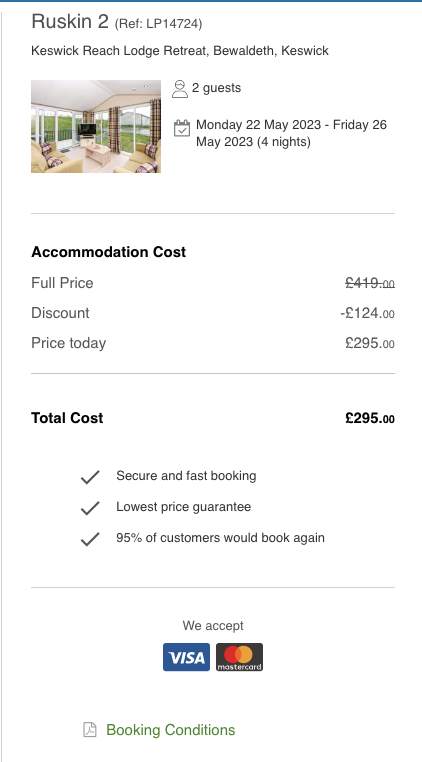Click checkmark beside Secure and fast booking
Viewport: 422px width, 762px height.
coord(90,477)
